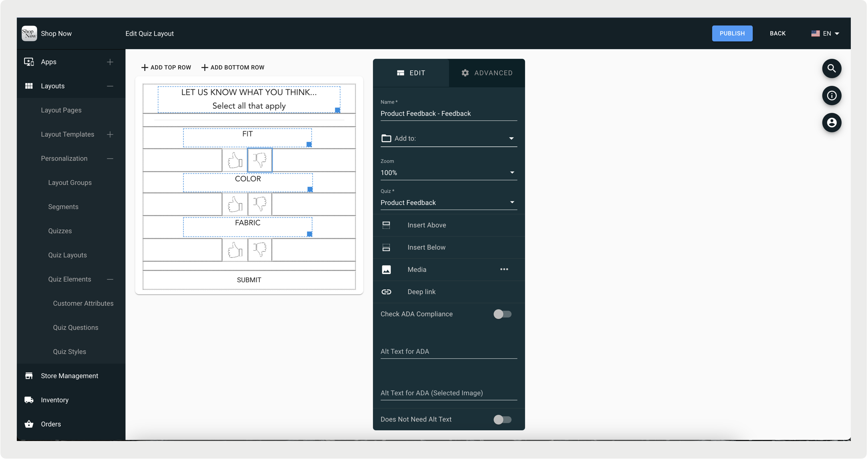Open the EN language dropdown
Viewport: 868px width, 459px height.
click(x=825, y=34)
